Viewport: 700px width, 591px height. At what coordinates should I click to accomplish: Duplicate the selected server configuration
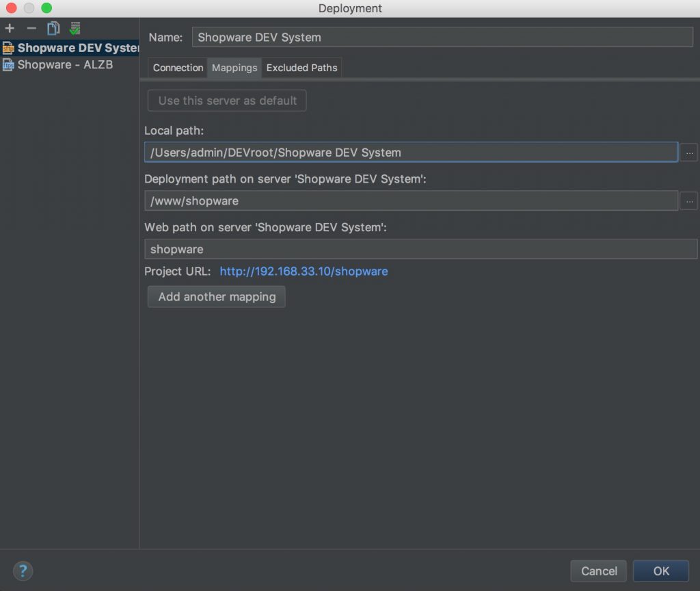click(53, 28)
